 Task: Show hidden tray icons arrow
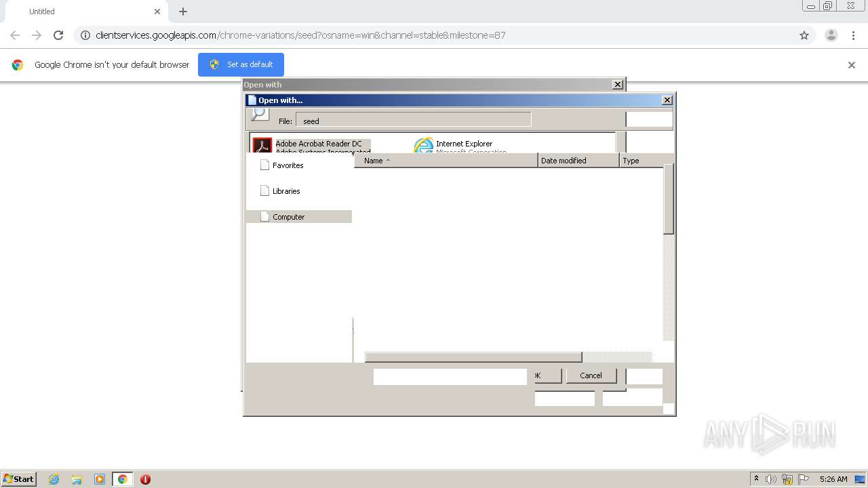click(x=756, y=479)
